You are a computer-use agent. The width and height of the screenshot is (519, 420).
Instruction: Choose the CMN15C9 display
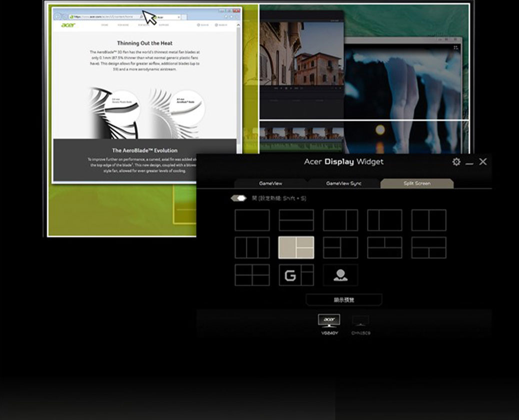pos(360,323)
